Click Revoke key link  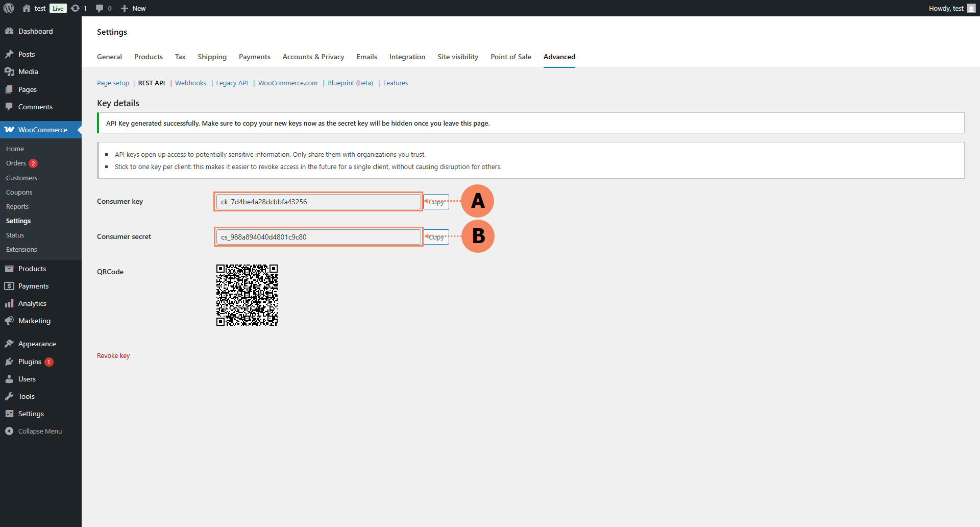pos(113,355)
